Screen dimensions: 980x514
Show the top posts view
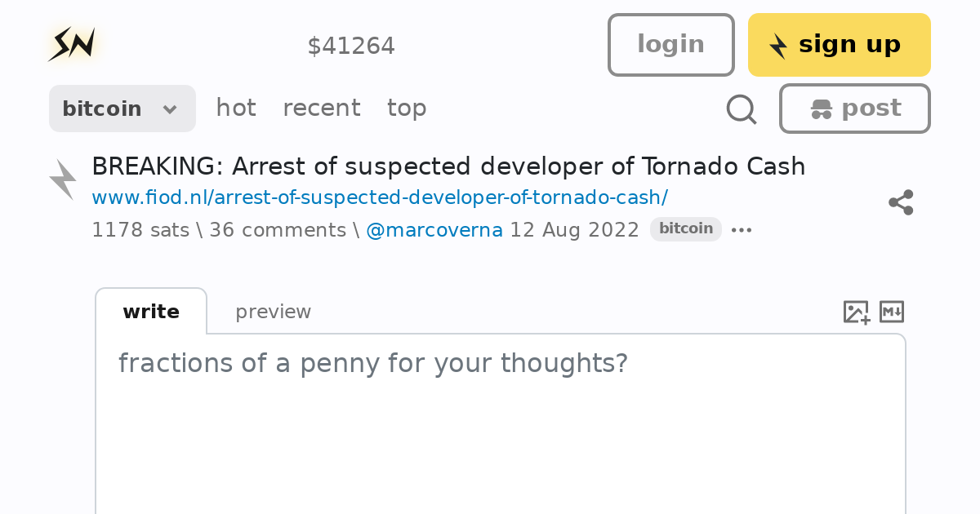[x=407, y=108]
